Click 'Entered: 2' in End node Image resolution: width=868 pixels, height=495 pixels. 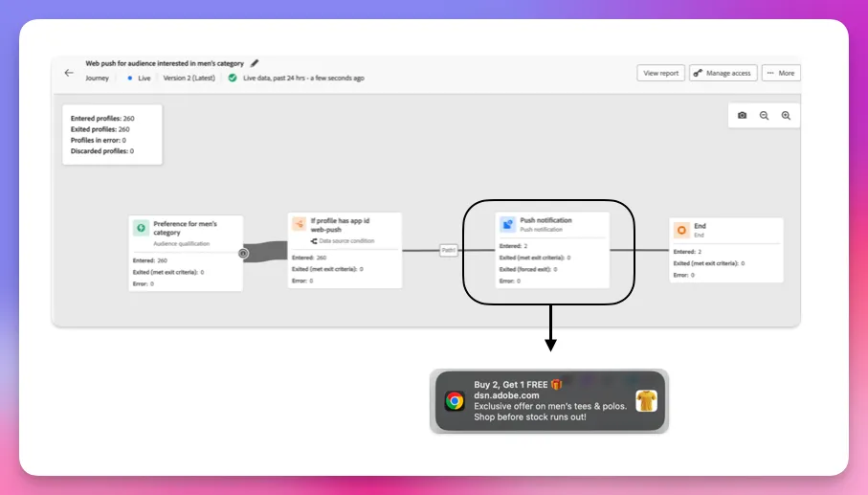tap(687, 252)
